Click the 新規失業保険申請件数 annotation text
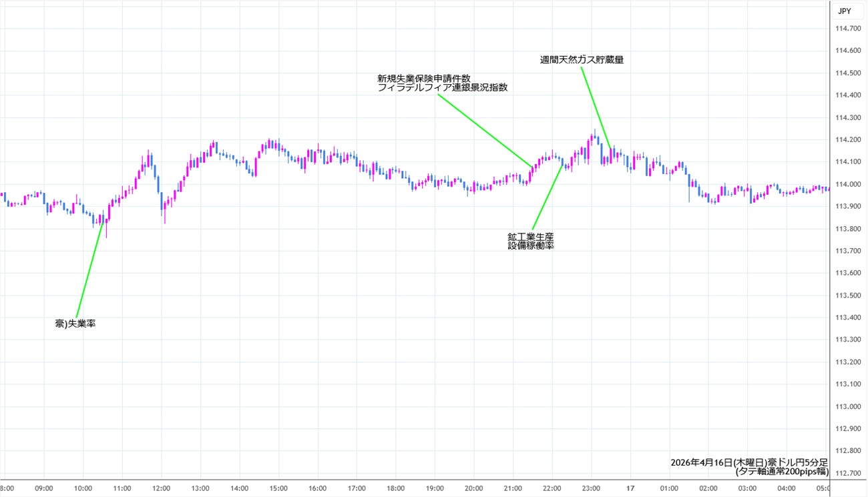 [428, 78]
